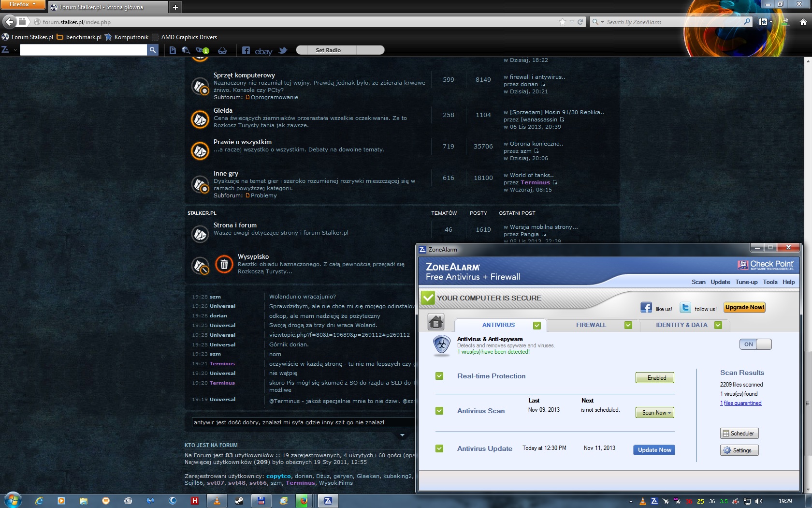Open ZoneAlarm's Twitter follow us icon
Viewport: 812px width, 508px height.
pos(685,308)
